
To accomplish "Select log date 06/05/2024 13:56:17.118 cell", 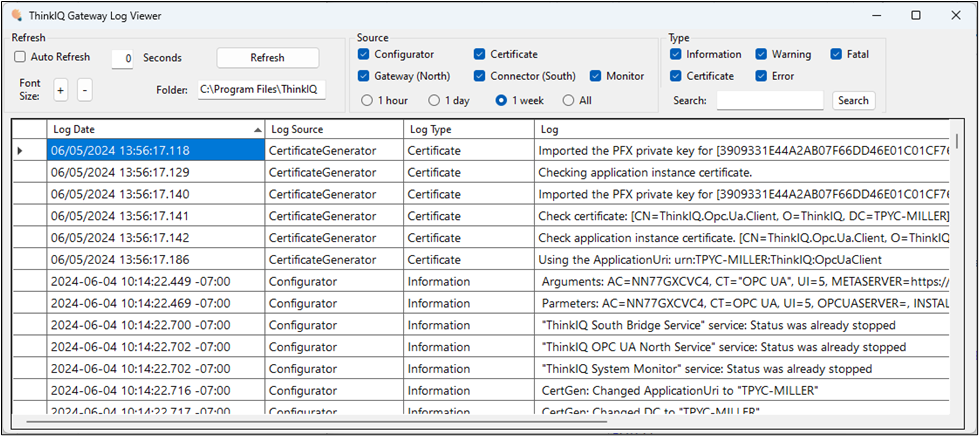I will coord(156,151).
